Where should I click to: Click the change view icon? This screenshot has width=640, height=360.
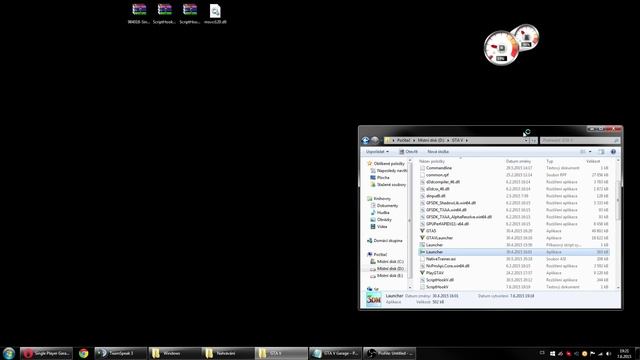[583, 152]
